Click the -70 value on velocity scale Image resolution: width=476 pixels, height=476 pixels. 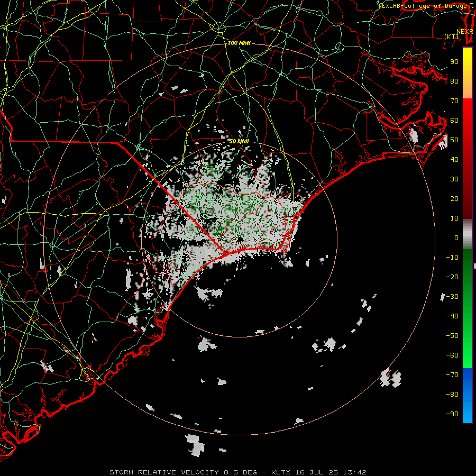(x=452, y=375)
